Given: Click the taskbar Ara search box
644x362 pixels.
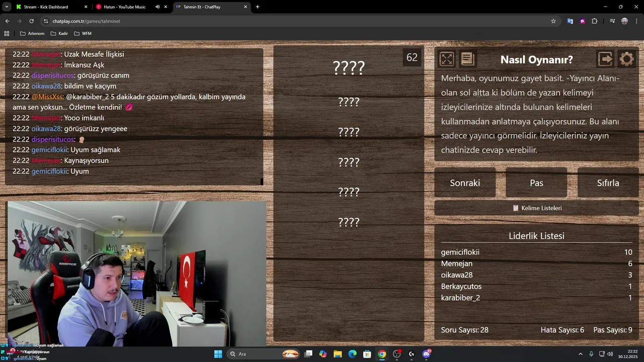Looking at the screenshot, I should 264,354.
